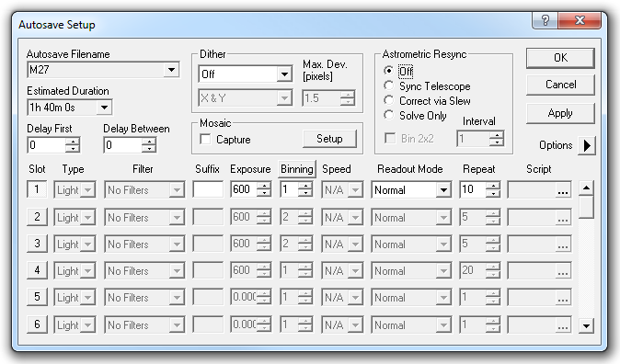
Task: Open Dither mode Off dropdown
Action: pos(284,74)
